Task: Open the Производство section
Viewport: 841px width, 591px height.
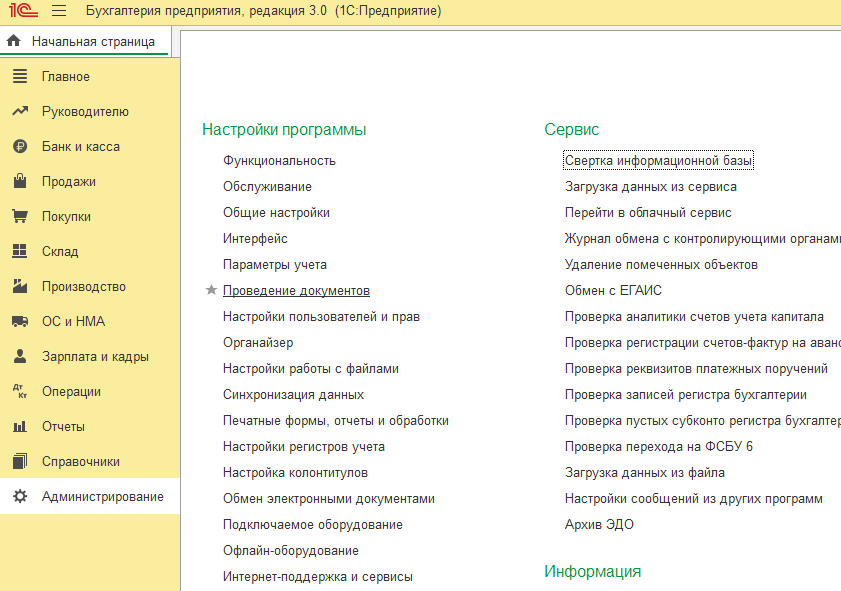Action: 84,286
